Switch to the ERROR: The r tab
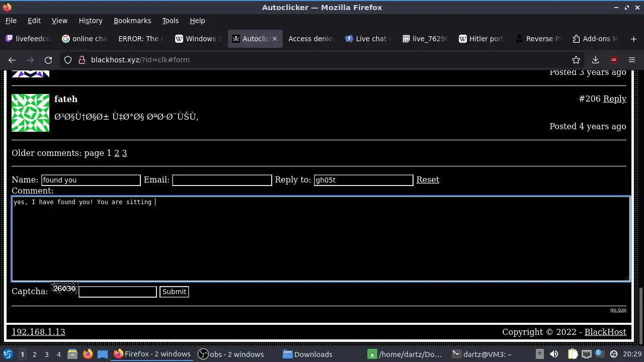The height and width of the screenshot is (362, 644). [141, 39]
